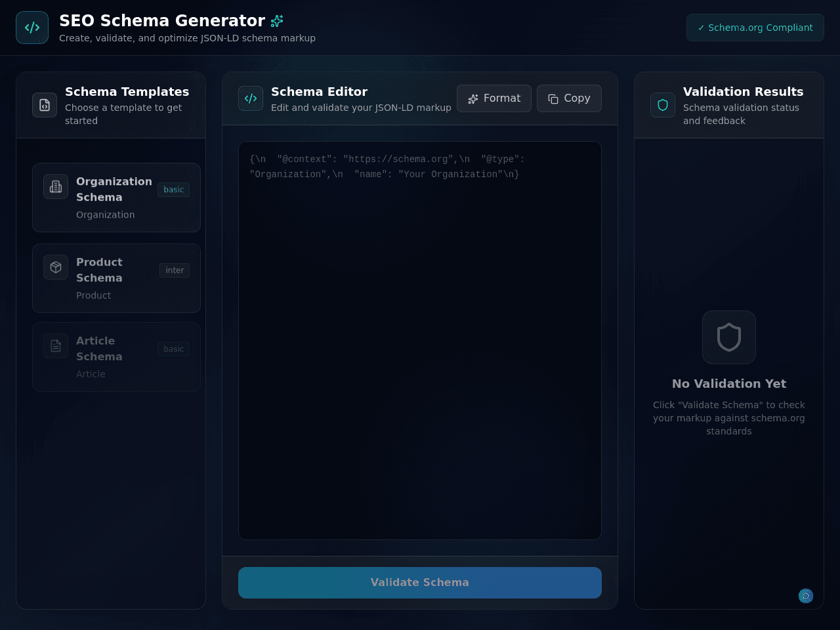Viewport: 840px width, 630px height.
Task: Select the Article Schema template card
Action: tap(116, 357)
